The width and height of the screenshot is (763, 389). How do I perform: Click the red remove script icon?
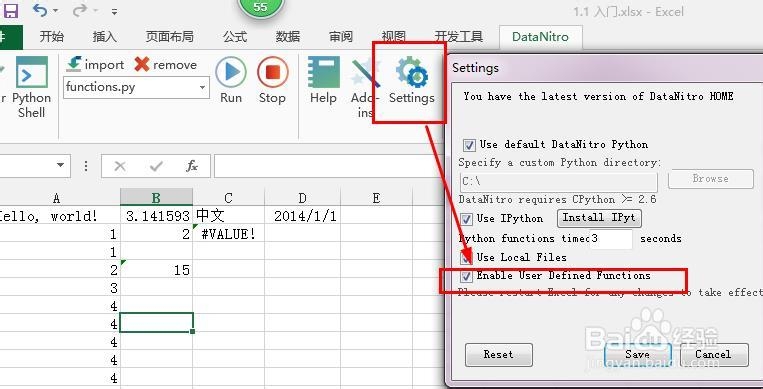pyautogui.click(x=142, y=64)
